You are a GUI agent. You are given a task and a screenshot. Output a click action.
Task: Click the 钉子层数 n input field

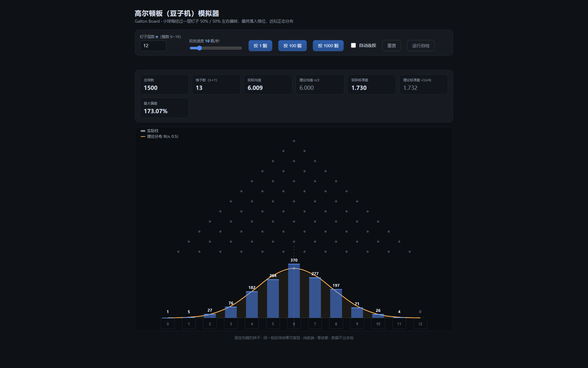pyautogui.click(x=153, y=46)
